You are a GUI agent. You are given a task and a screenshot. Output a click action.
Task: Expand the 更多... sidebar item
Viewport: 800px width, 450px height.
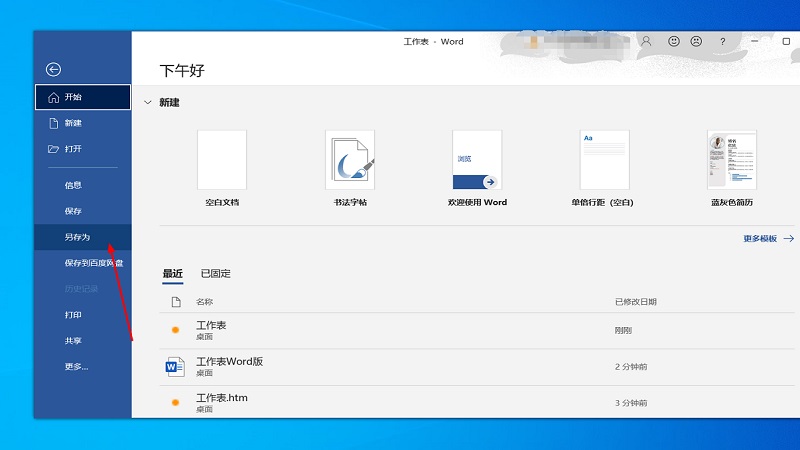pos(76,366)
